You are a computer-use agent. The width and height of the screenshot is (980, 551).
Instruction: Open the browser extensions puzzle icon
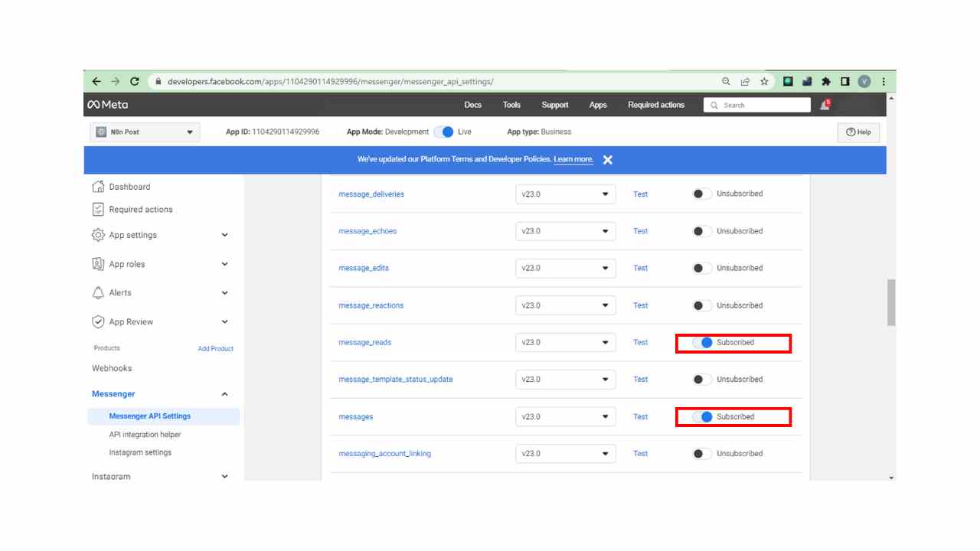click(825, 81)
